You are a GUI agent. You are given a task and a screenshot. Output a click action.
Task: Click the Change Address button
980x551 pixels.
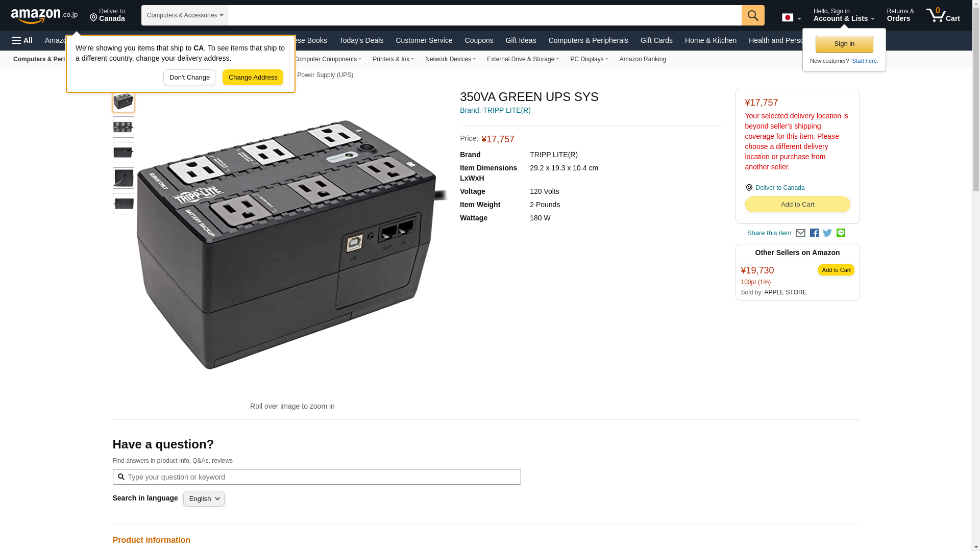pos(253,78)
